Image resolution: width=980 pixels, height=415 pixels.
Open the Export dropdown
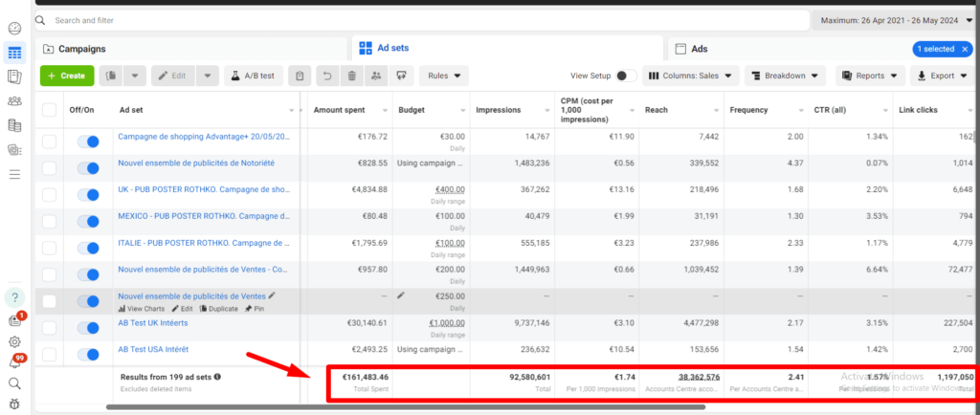pos(944,76)
